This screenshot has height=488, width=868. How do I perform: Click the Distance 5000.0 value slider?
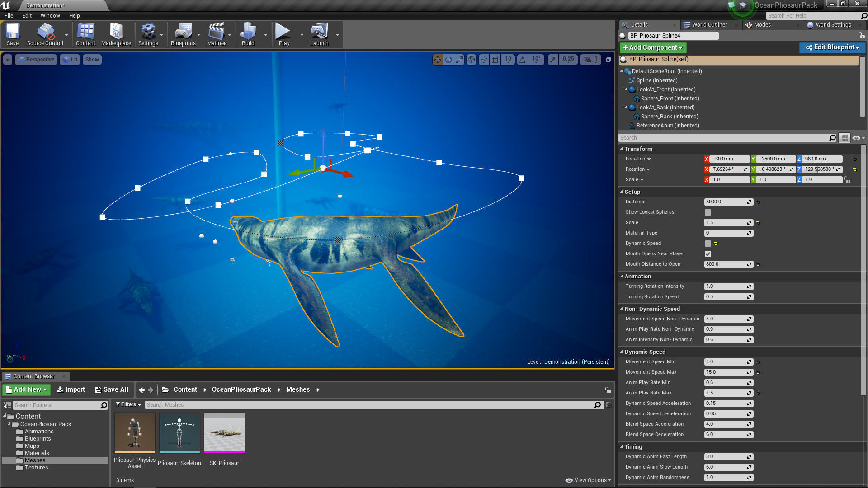point(728,202)
